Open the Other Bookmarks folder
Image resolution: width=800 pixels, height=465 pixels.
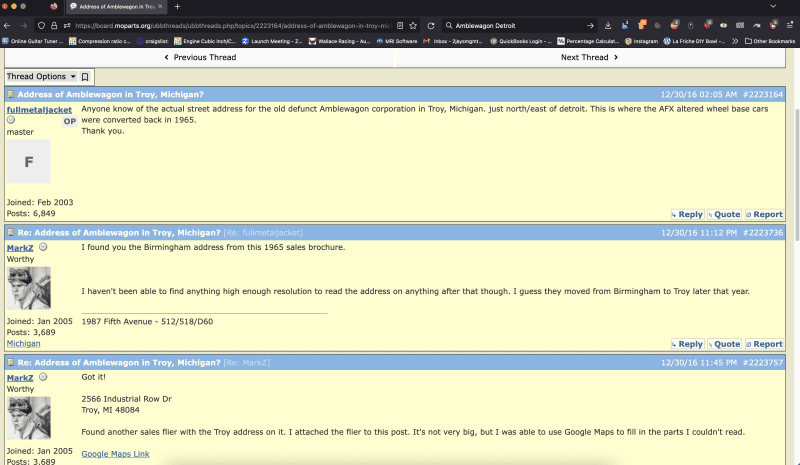[x=770, y=41]
